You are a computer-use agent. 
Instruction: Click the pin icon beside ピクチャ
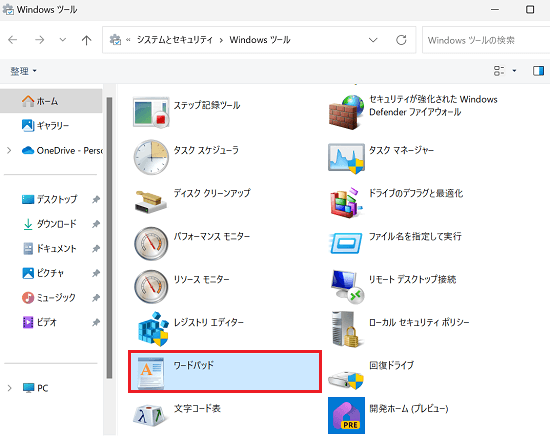click(x=96, y=273)
